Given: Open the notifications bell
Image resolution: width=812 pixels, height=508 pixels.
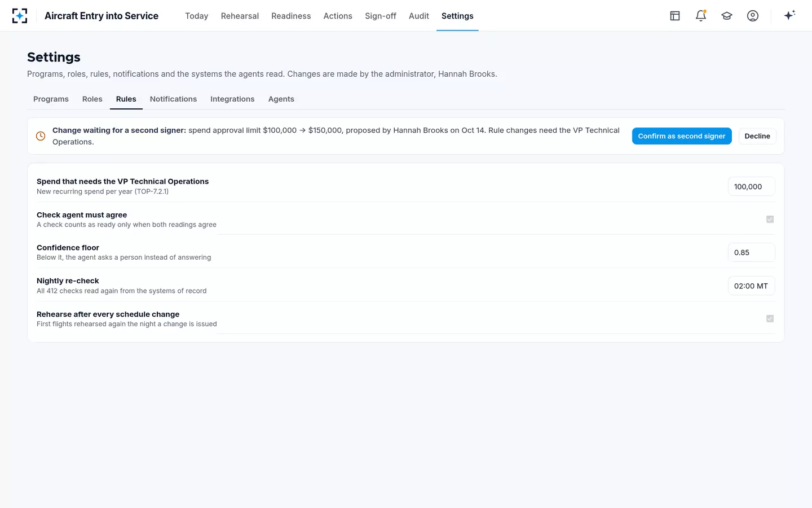Looking at the screenshot, I should pos(701,16).
